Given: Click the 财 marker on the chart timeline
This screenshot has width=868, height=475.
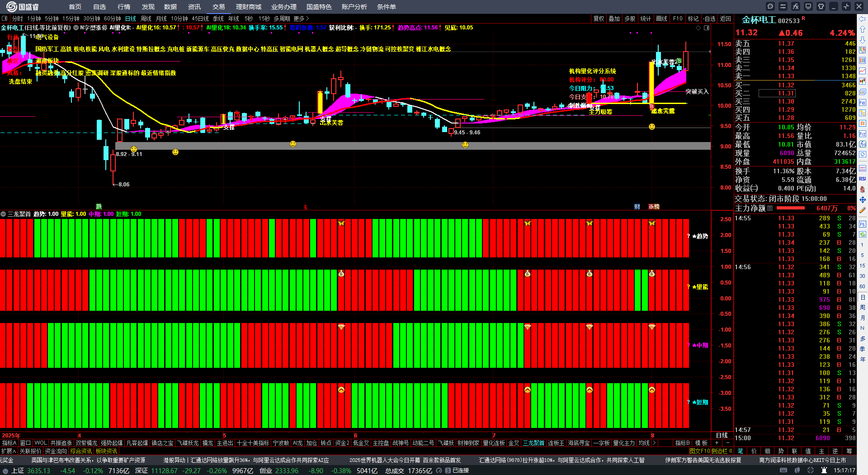Looking at the screenshot, I should click(x=637, y=206).
